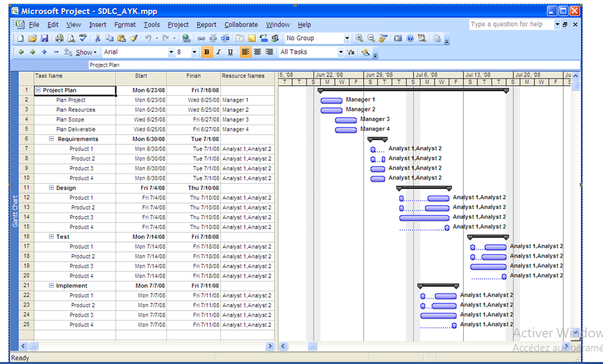Toggle Underline formatting
Image resolution: width=603 pixels, height=364 pixels.
230,53
